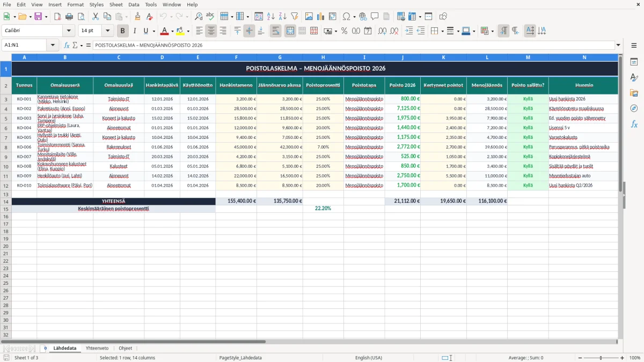Open sidebar Gallery panel icon

click(x=634, y=93)
